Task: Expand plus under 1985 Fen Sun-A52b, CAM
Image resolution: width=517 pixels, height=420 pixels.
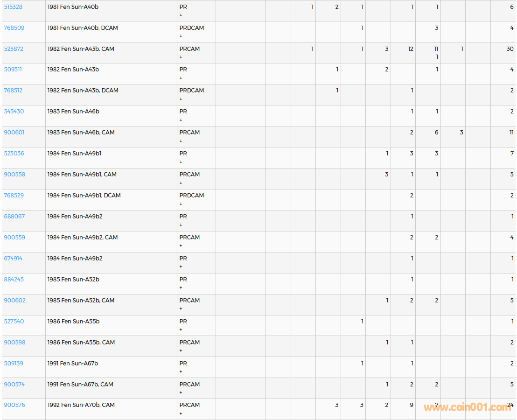Action: tap(181, 308)
